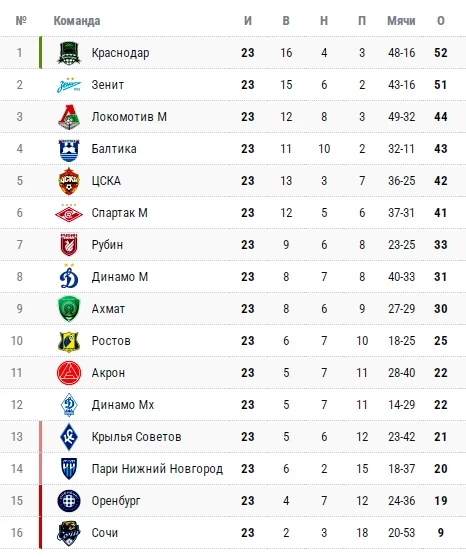
Task: Click the Динамо М club emblem
Action: tap(69, 276)
